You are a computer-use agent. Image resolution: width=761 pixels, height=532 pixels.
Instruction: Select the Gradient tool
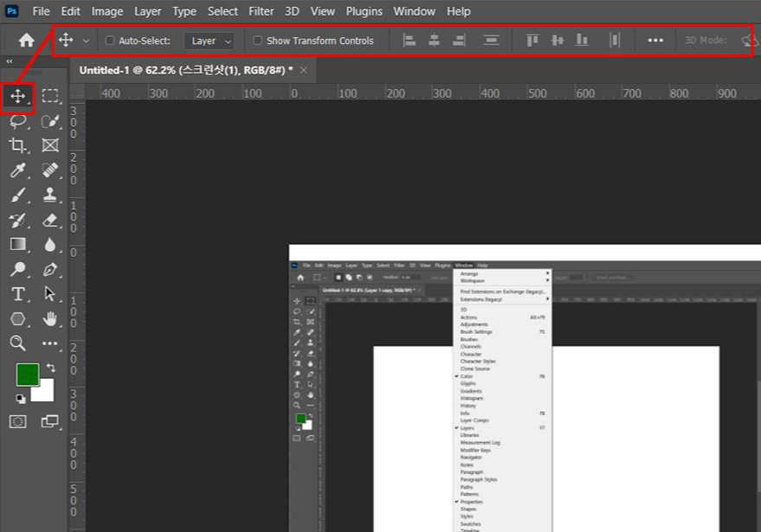(x=18, y=244)
